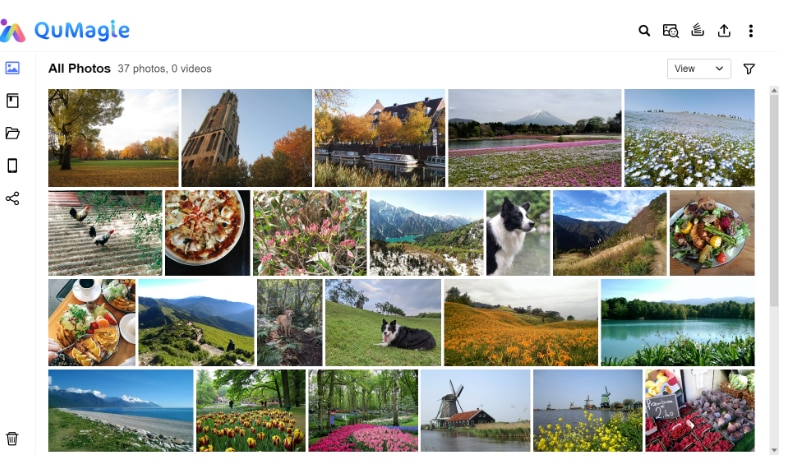Open the border collie lying on grass photo

coord(383,322)
